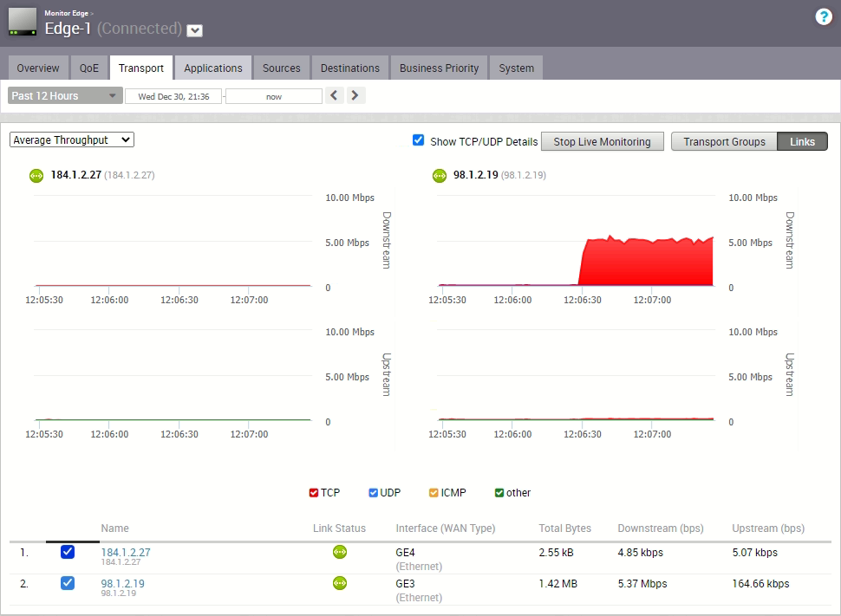This screenshot has width=841, height=616.
Task: Sort by Name column header
Action: [114, 528]
